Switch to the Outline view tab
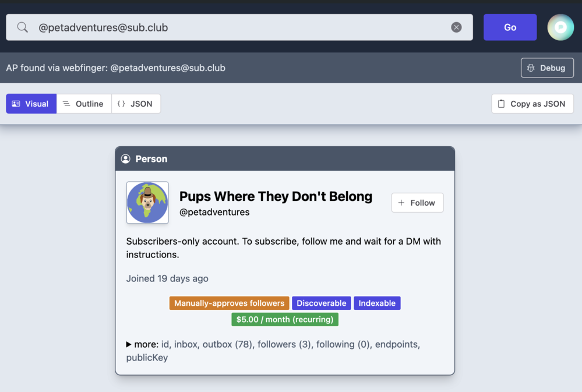 pos(83,104)
